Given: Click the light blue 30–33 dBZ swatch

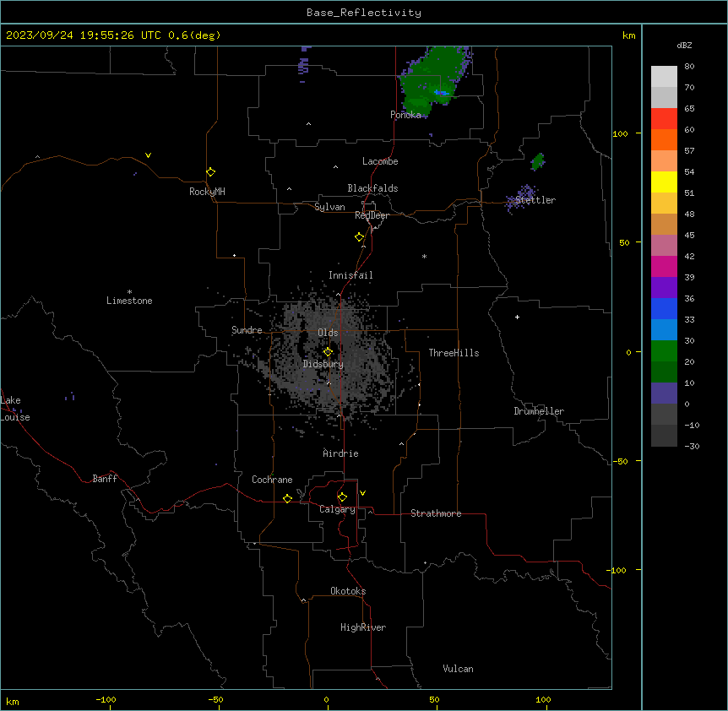Looking at the screenshot, I should click(x=664, y=330).
